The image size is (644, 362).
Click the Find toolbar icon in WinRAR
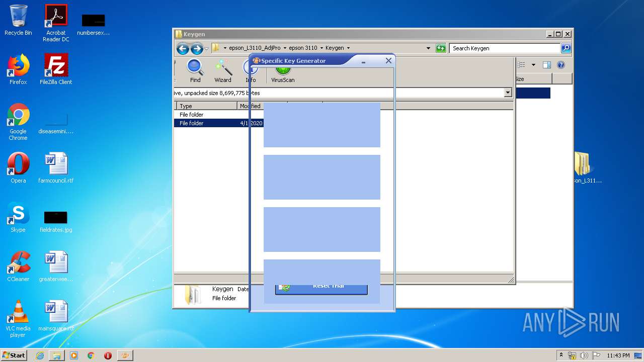click(195, 70)
